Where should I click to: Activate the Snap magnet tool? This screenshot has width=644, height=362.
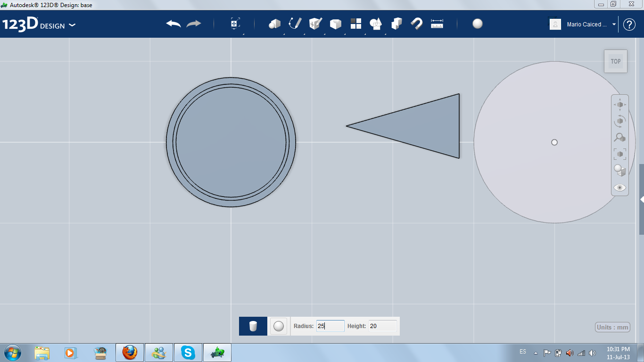[x=417, y=24]
